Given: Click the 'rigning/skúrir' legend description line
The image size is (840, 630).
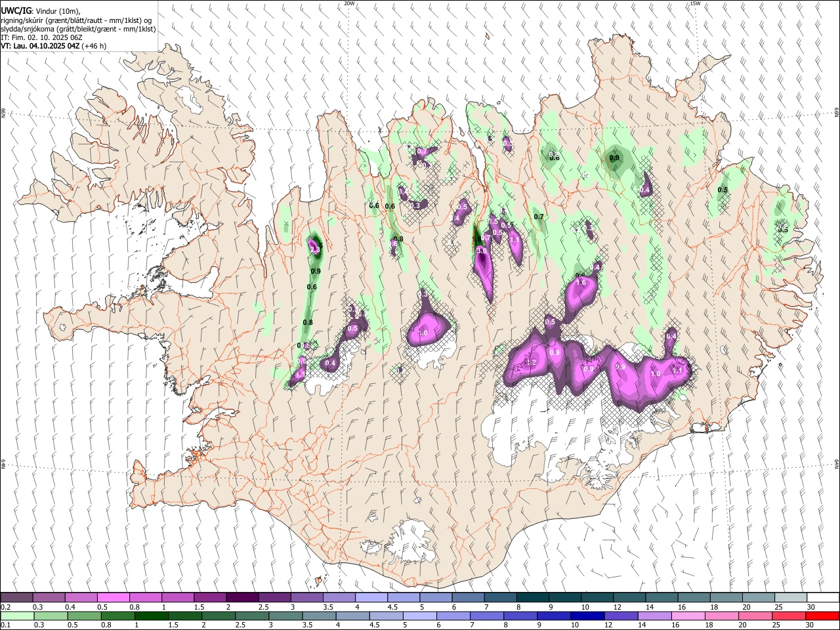Looking at the screenshot, I should [x=76, y=20].
